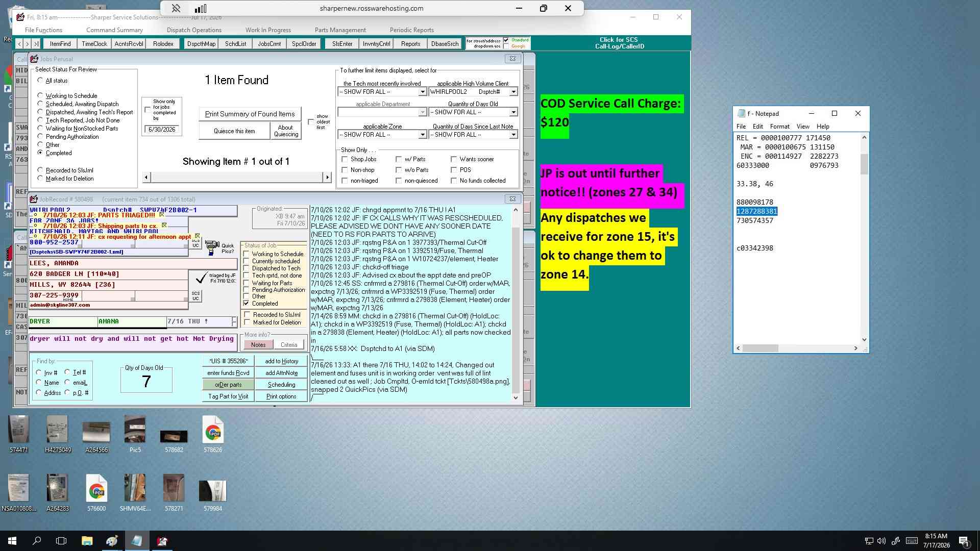Expand Quantity of Days Old dropdown
Image resolution: width=980 pixels, height=551 pixels.
(513, 112)
